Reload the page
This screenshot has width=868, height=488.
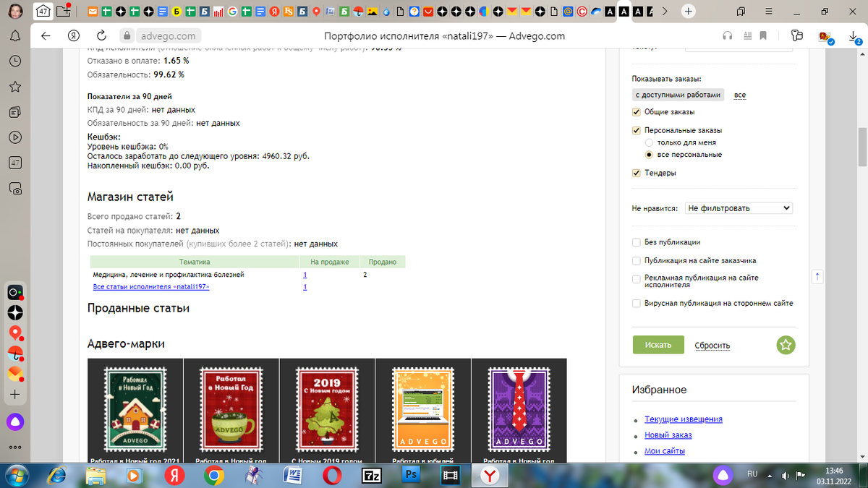[101, 36]
